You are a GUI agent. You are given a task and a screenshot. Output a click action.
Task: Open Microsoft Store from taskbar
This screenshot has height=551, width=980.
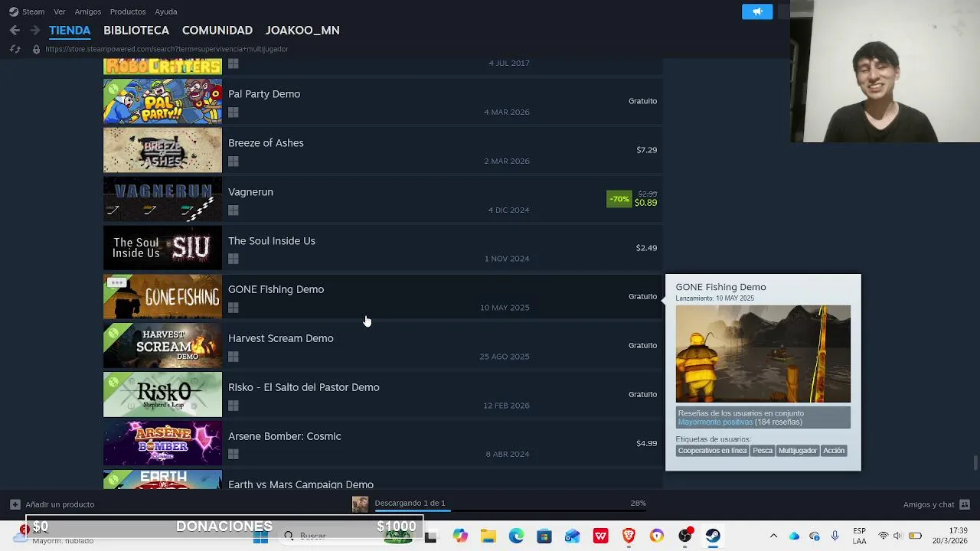coord(544,536)
